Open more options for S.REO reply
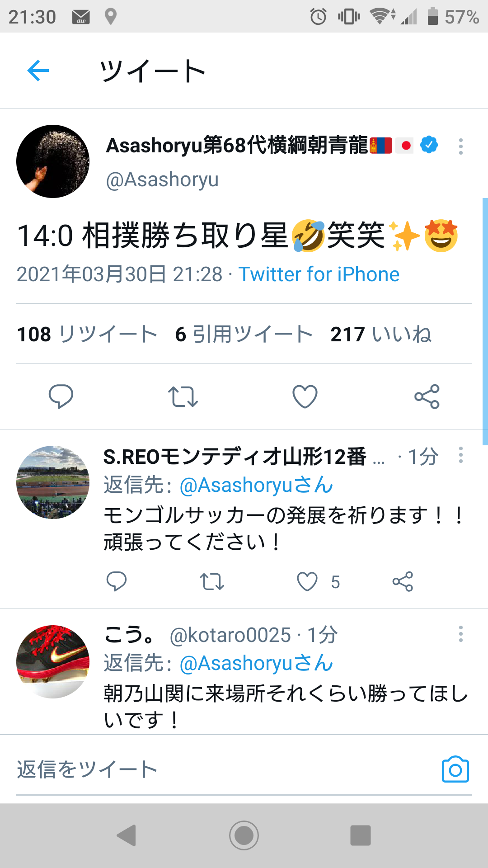This screenshot has width=488, height=868. pos(460,455)
